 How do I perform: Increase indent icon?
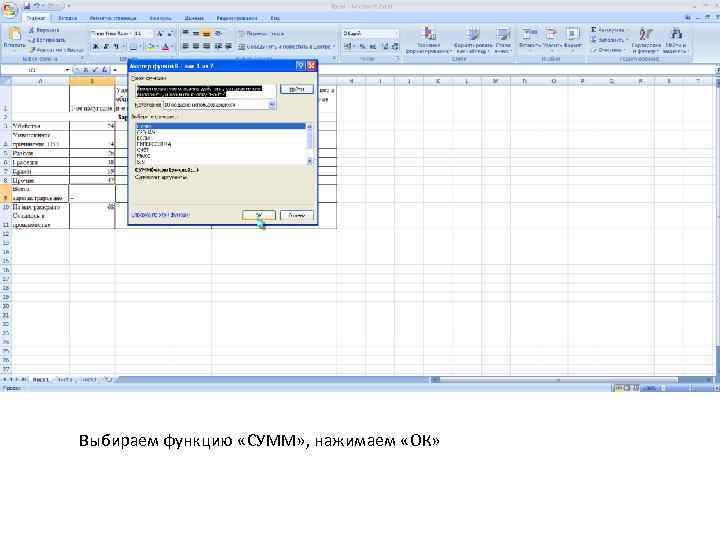click(228, 46)
